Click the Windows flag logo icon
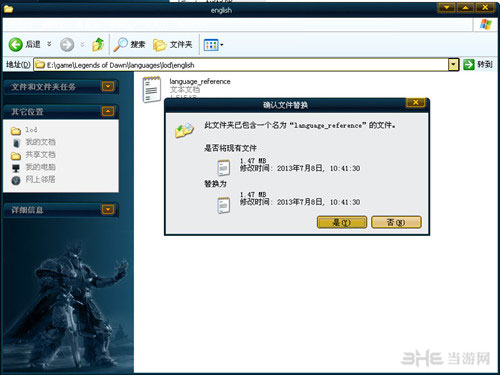The width and height of the screenshot is (500, 375). [x=486, y=24]
